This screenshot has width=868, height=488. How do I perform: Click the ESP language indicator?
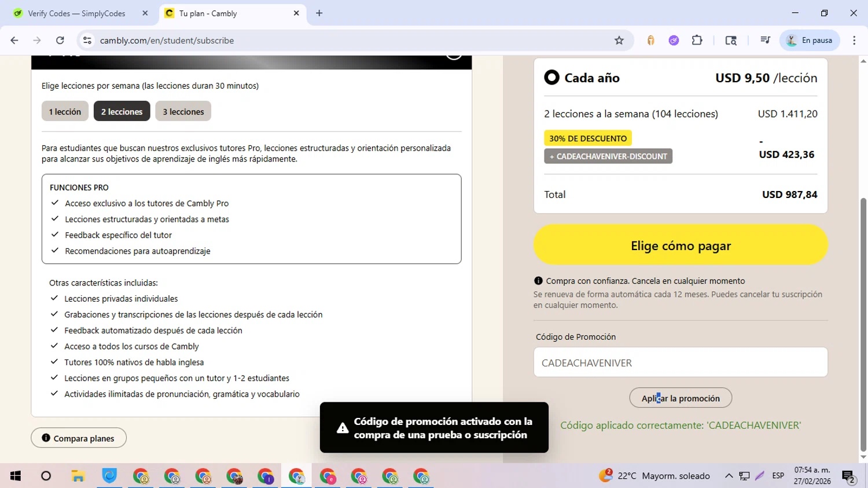pyautogui.click(x=778, y=476)
